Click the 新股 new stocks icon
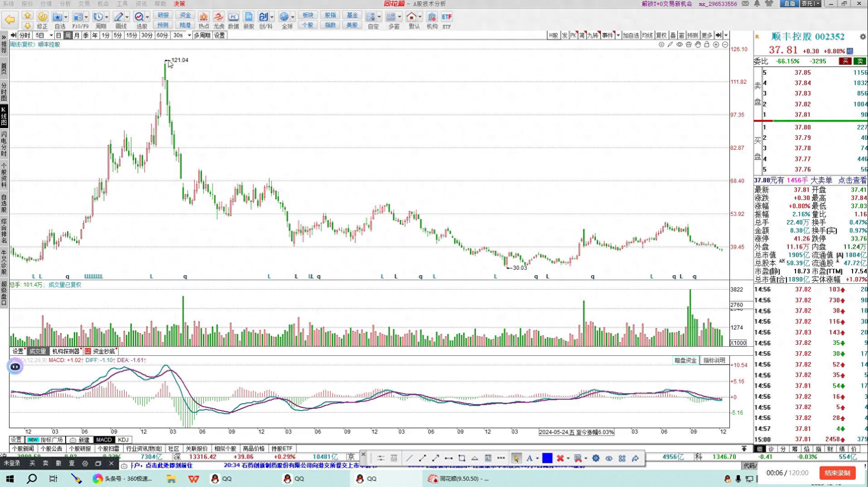Viewport: 868px width, 487px height. coord(249,20)
